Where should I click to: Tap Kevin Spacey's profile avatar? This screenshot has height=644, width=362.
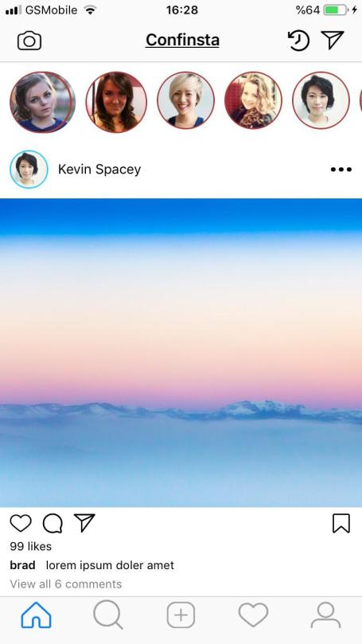pos(29,170)
